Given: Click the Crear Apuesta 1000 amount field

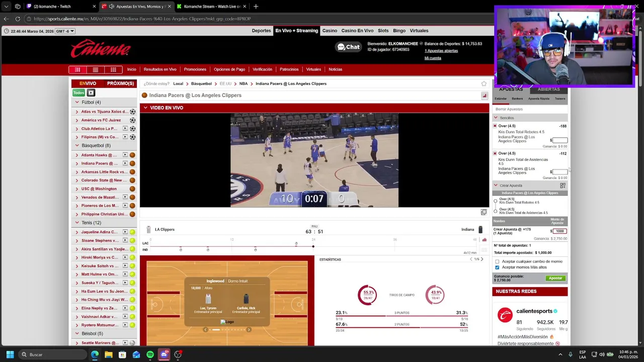Looking at the screenshot, I should [560, 231].
